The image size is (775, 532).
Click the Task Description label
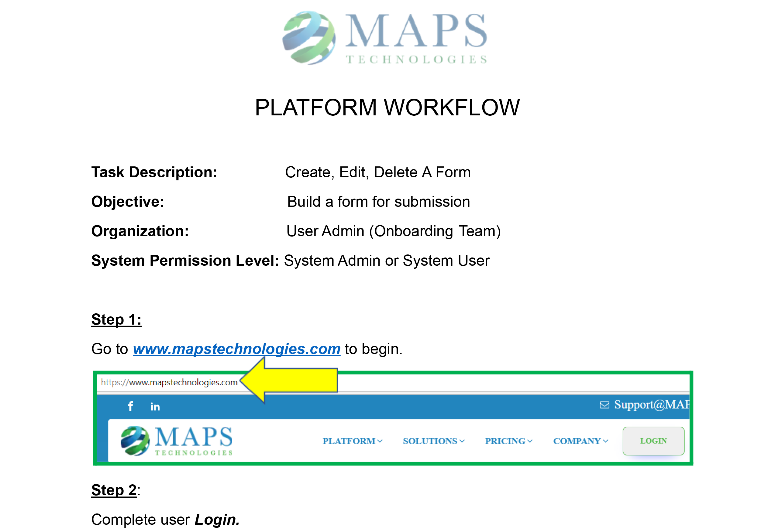[x=154, y=172]
